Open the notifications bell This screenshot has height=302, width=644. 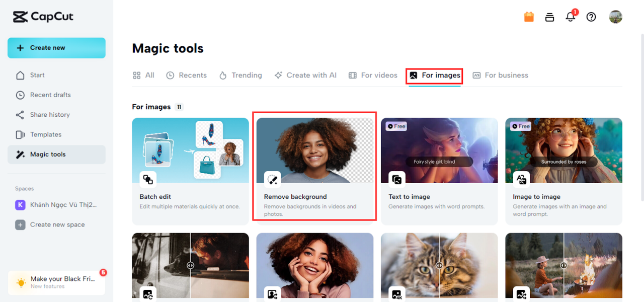pyautogui.click(x=570, y=17)
